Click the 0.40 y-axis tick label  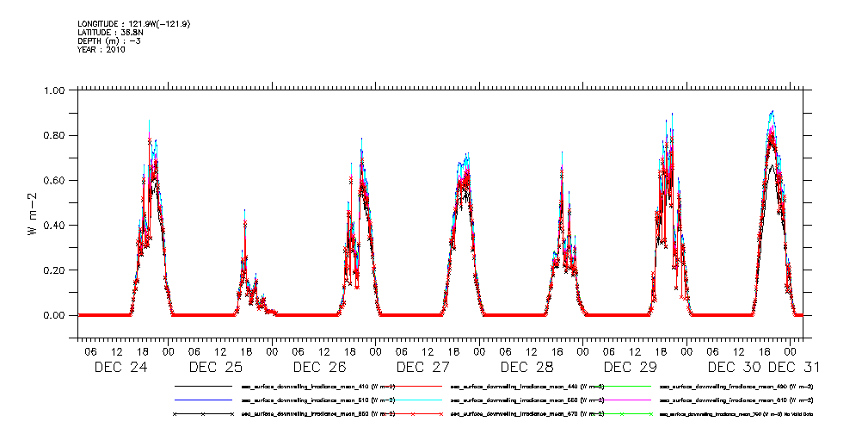tap(54, 225)
